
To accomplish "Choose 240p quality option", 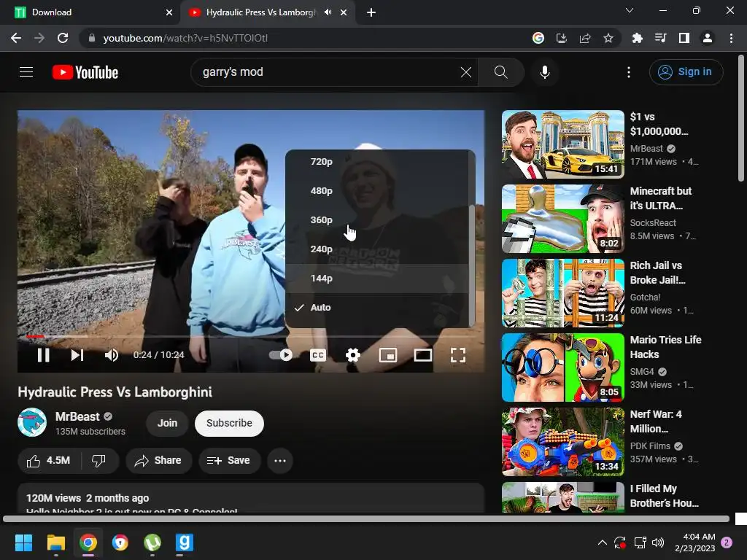I will point(377,249).
